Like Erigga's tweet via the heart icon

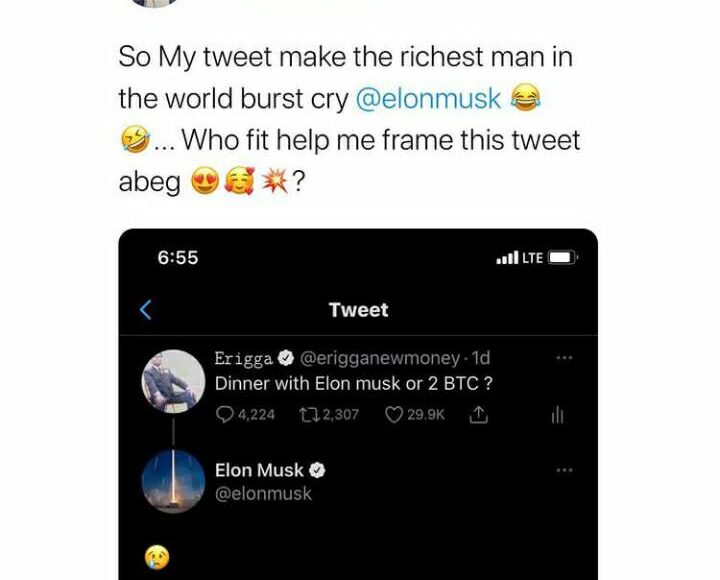[x=393, y=415]
